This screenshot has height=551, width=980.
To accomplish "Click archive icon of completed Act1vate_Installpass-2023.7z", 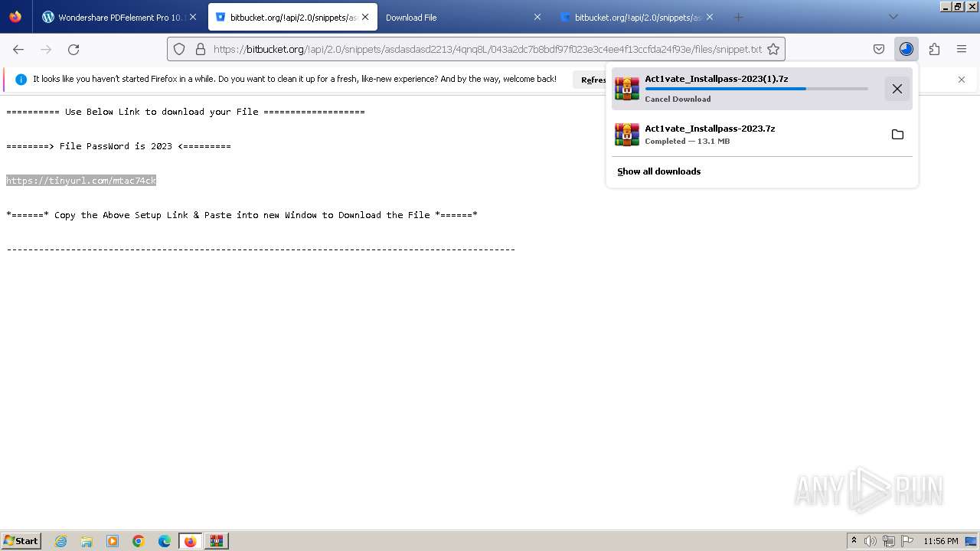I will [x=627, y=135].
